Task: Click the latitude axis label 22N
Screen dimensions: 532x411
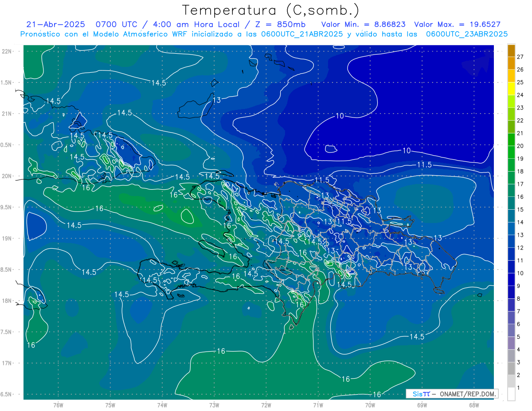Action: point(7,51)
